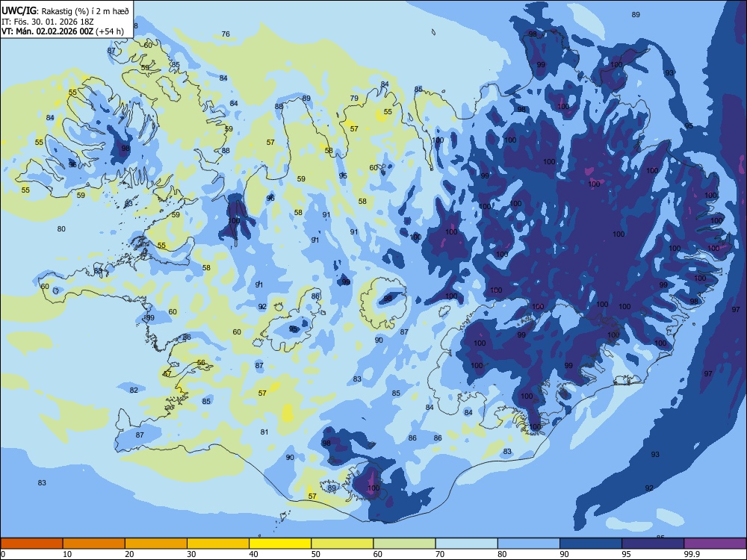This screenshot has width=747, height=560.
Task: Click the '30' legend tick label
Action: click(x=191, y=554)
